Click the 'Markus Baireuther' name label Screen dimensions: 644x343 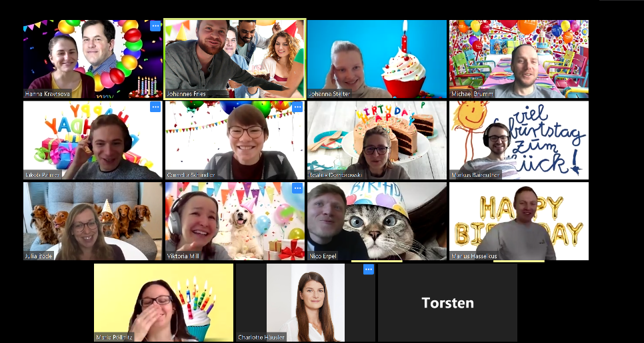(475, 175)
